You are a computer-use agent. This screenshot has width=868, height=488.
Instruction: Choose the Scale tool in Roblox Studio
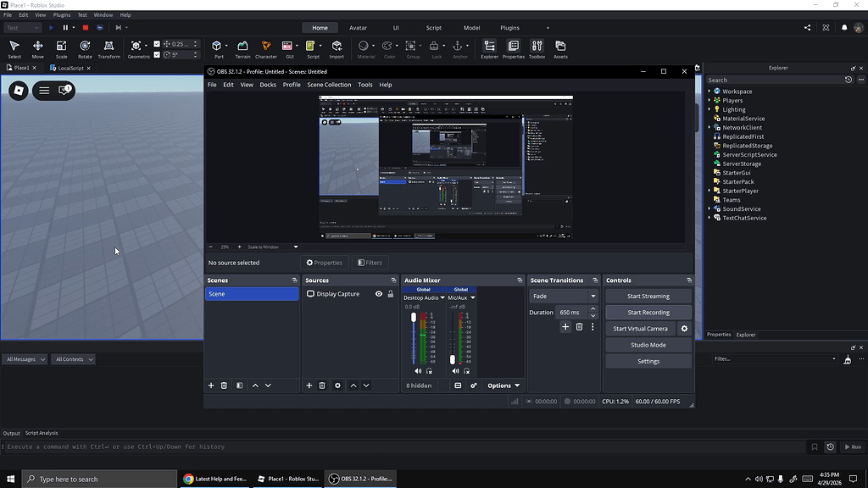tap(61, 48)
